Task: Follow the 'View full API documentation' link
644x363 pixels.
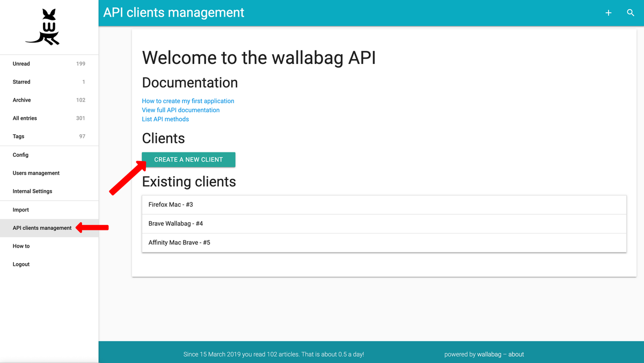Action: (x=181, y=110)
